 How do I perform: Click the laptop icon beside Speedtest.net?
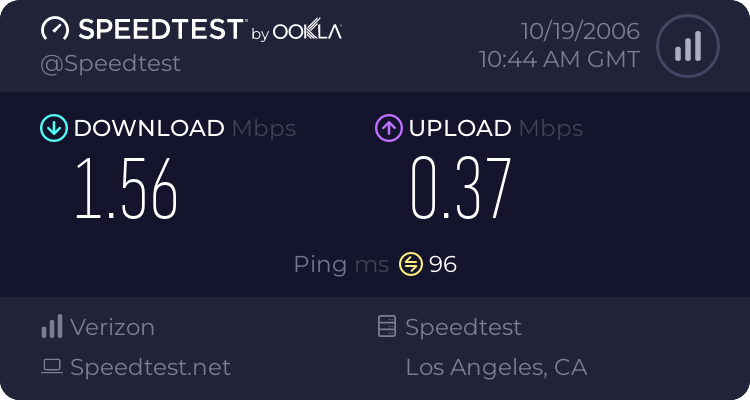[51, 367]
